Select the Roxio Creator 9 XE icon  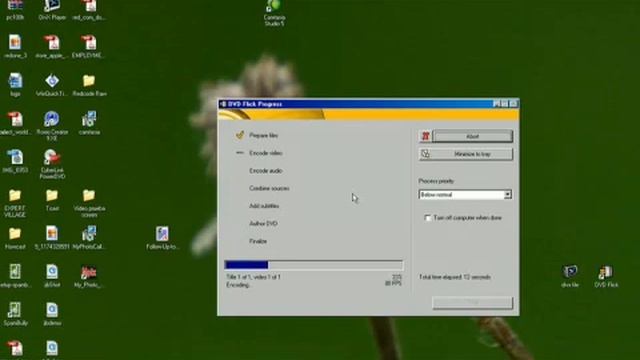[52, 126]
